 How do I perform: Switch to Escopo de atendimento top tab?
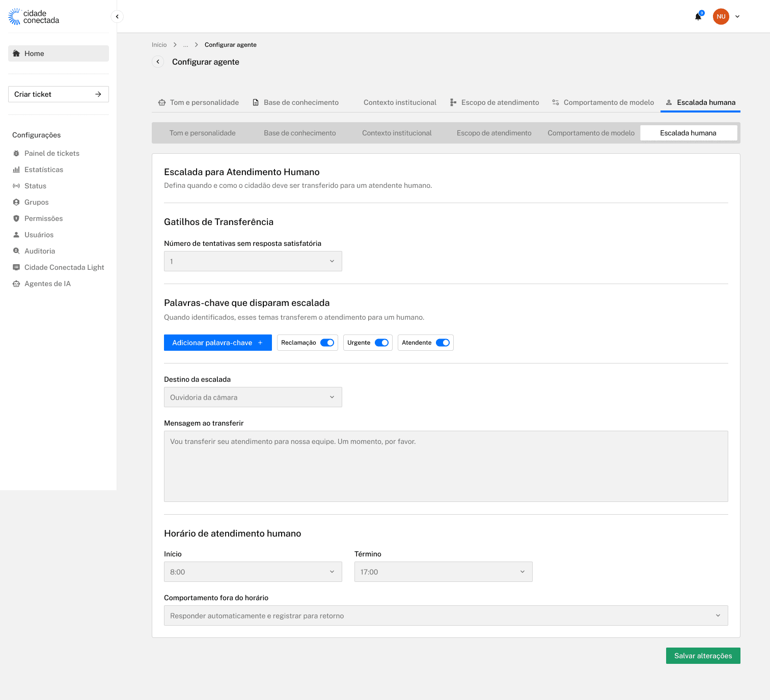point(494,102)
